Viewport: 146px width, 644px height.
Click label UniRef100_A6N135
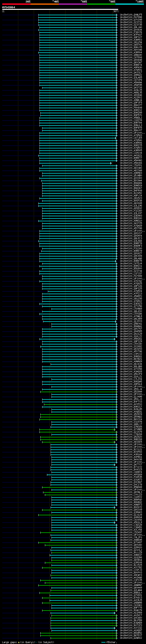click(x=131, y=93)
